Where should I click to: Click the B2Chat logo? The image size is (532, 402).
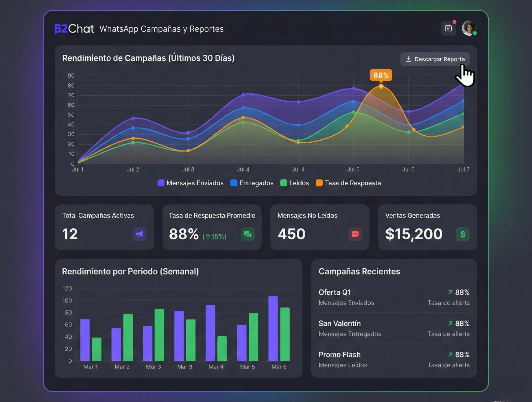tap(74, 29)
